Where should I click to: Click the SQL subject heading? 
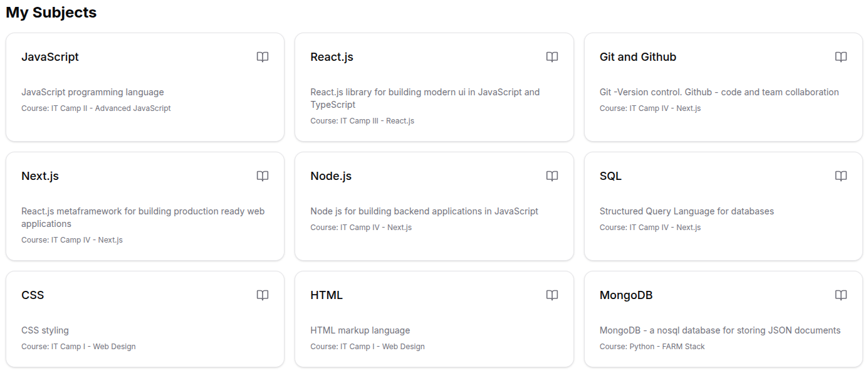point(610,176)
